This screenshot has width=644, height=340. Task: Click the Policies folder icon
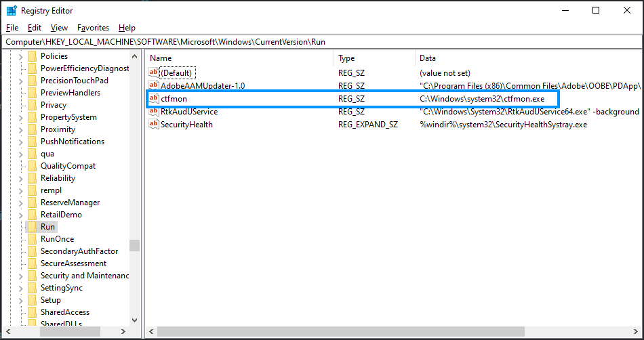[x=32, y=56]
